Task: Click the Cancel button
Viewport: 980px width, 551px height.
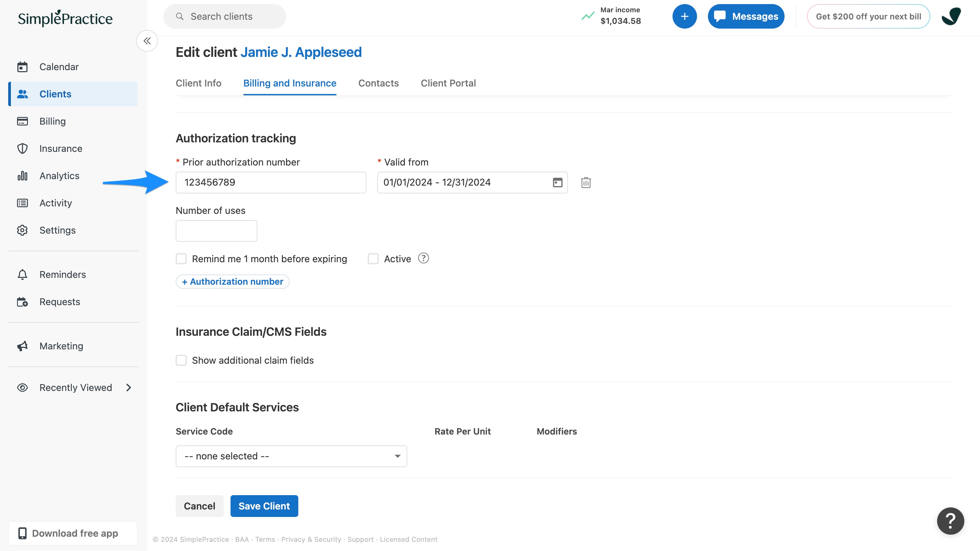Action: [x=199, y=506]
